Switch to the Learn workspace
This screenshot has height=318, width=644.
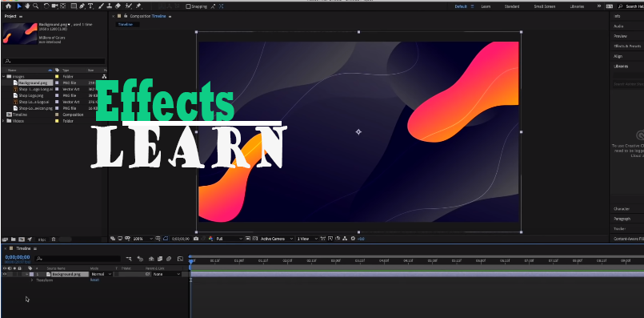(x=486, y=6)
